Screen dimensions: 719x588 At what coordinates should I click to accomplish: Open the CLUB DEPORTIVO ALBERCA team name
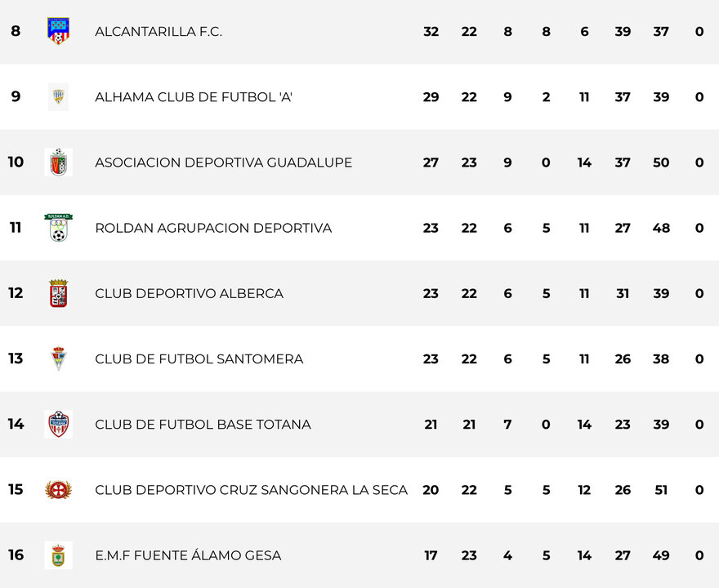tap(189, 294)
